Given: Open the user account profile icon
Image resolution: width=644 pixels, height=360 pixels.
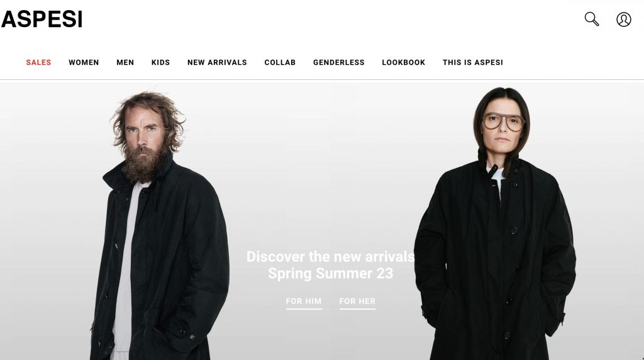Looking at the screenshot, I should pos(623,20).
